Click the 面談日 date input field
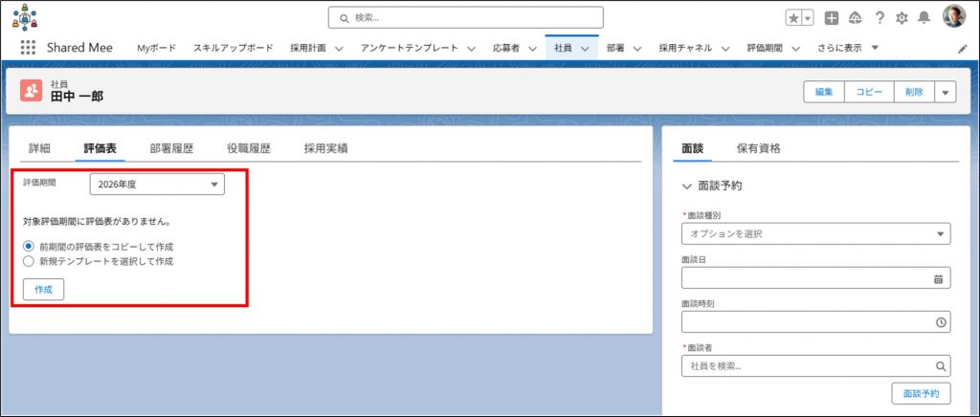980x417 pixels. tap(806, 278)
